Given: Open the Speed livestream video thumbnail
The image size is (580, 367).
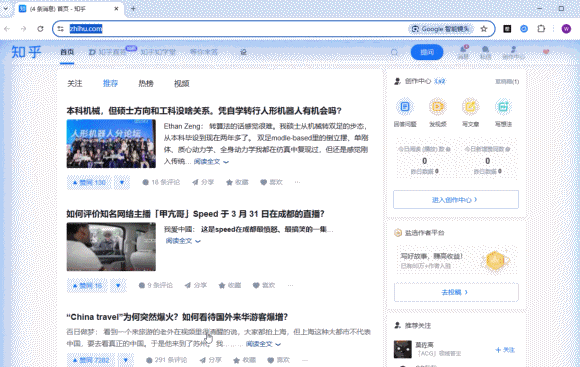Looking at the screenshot, I should [x=111, y=247].
